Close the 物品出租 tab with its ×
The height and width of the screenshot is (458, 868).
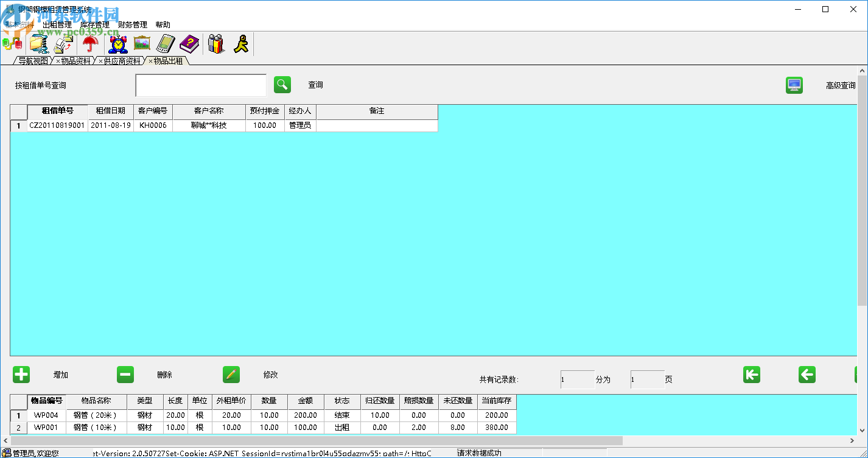pos(150,61)
